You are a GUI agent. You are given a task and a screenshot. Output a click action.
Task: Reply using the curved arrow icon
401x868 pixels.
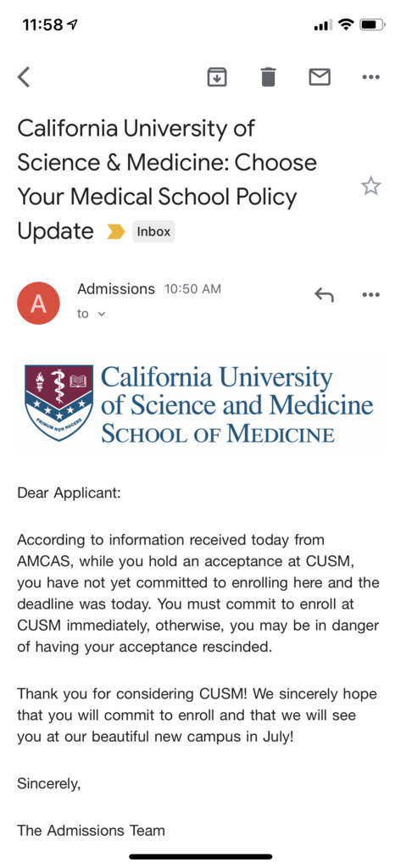324,294
